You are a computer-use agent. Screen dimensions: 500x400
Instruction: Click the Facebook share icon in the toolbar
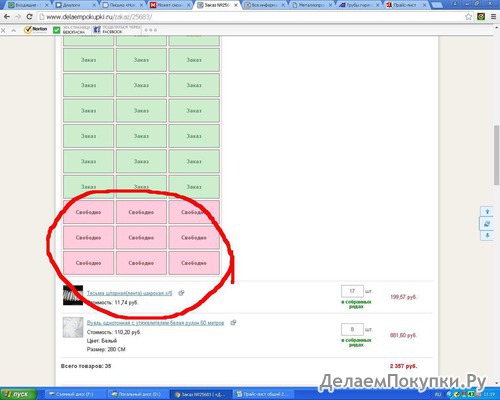pos(97,30)
